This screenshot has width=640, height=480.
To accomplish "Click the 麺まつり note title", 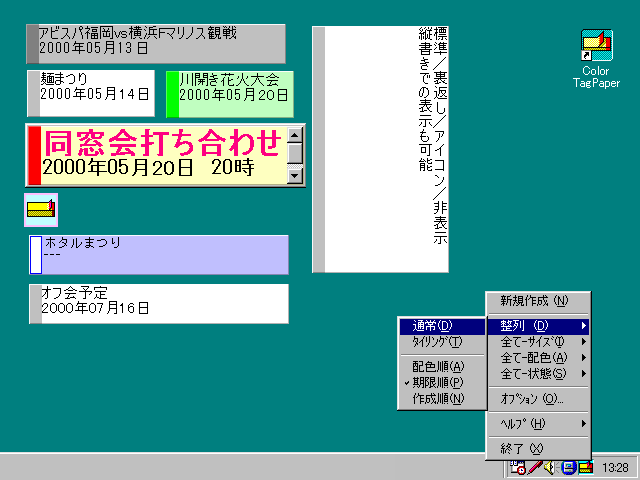I will (64, 78).
